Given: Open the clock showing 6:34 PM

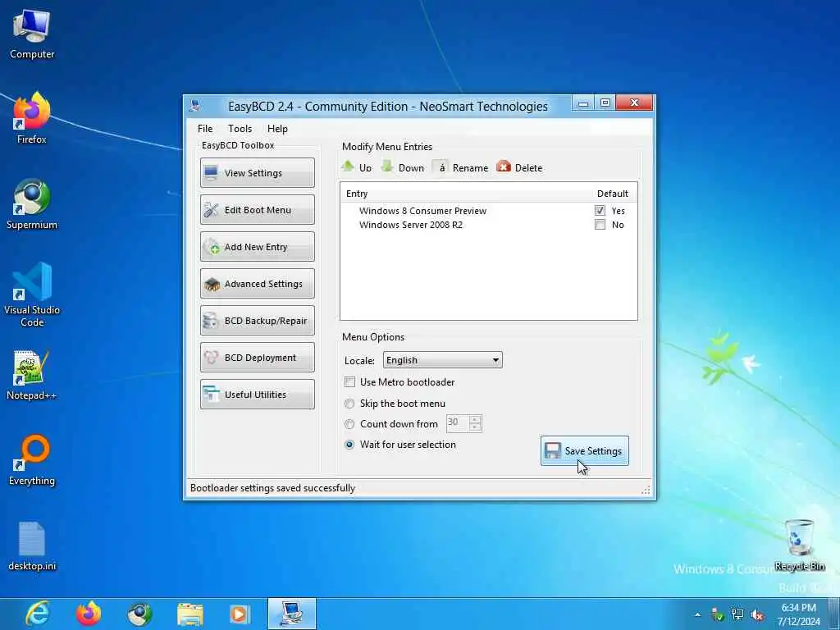Looking at the screenshot, I should coord(799,614).
